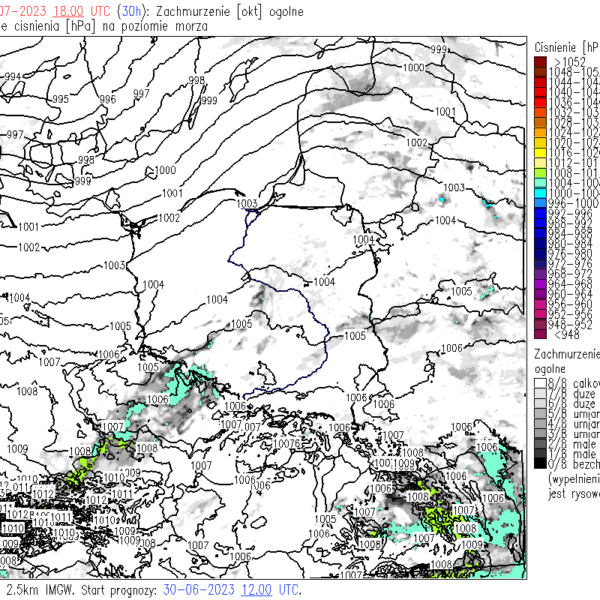Click the 996 isobar label on map

click(107, 99)
